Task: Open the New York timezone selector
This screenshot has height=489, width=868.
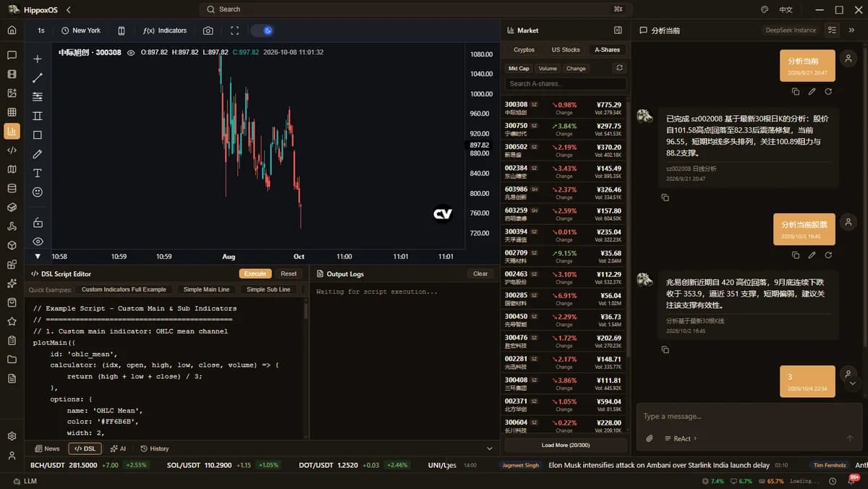Action: [x=81, y=30]
